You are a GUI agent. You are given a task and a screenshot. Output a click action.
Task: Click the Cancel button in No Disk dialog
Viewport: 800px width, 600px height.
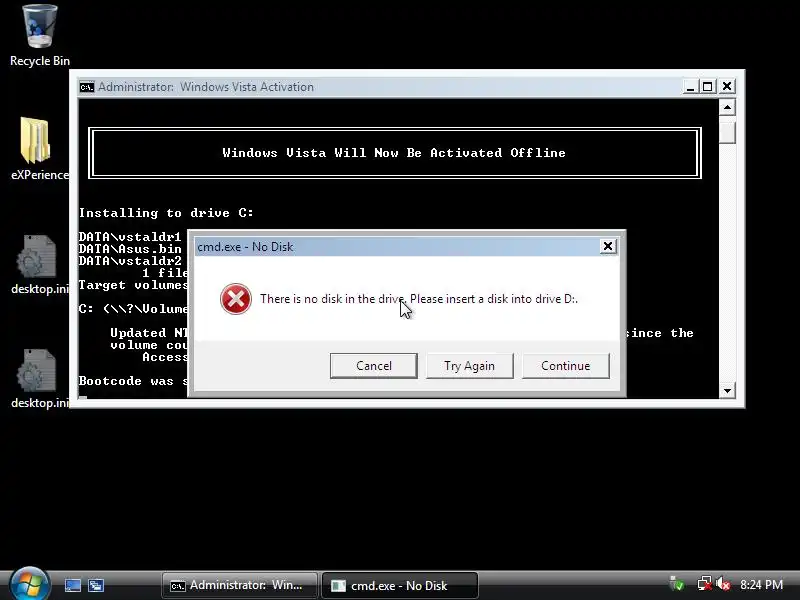point(373,366)
